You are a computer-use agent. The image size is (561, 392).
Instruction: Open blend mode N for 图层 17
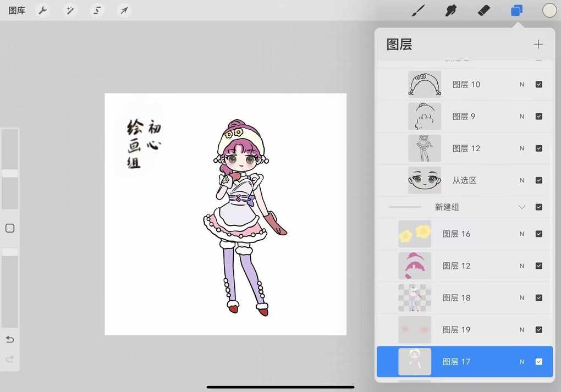521,362
